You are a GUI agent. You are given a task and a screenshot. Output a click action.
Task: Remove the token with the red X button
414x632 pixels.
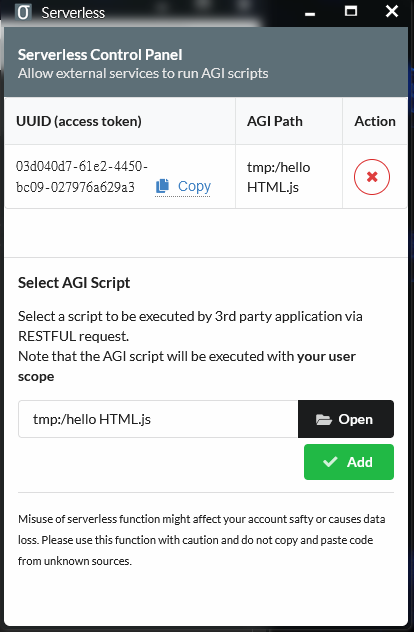point(372,177)
